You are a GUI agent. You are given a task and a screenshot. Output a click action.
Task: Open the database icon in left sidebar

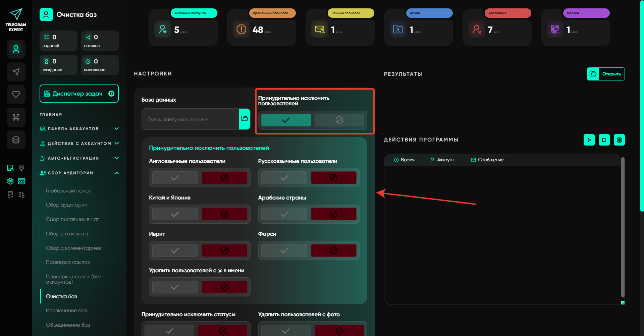click(x=16, y=140)
